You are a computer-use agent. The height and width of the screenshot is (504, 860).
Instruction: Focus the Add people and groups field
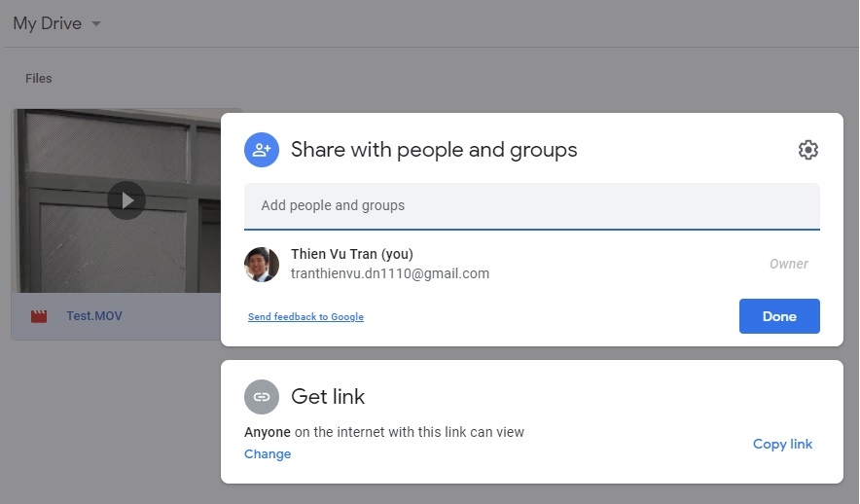coord(532,205)
